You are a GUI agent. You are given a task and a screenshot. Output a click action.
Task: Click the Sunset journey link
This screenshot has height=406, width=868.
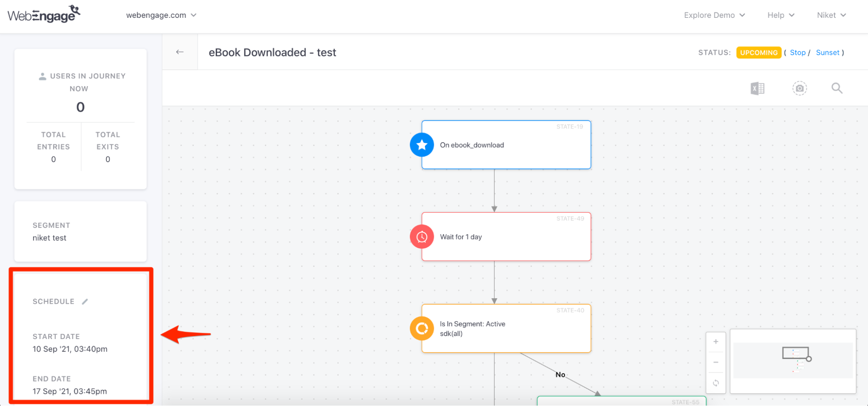click(827, 53)
